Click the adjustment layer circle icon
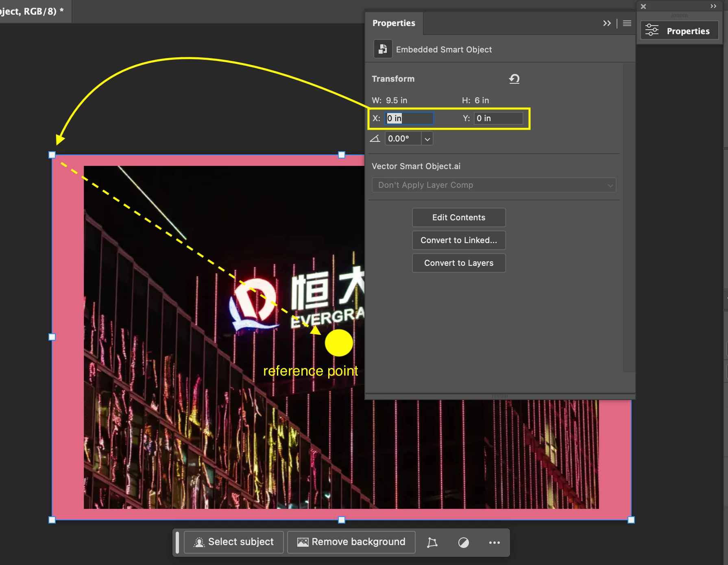 464,542
